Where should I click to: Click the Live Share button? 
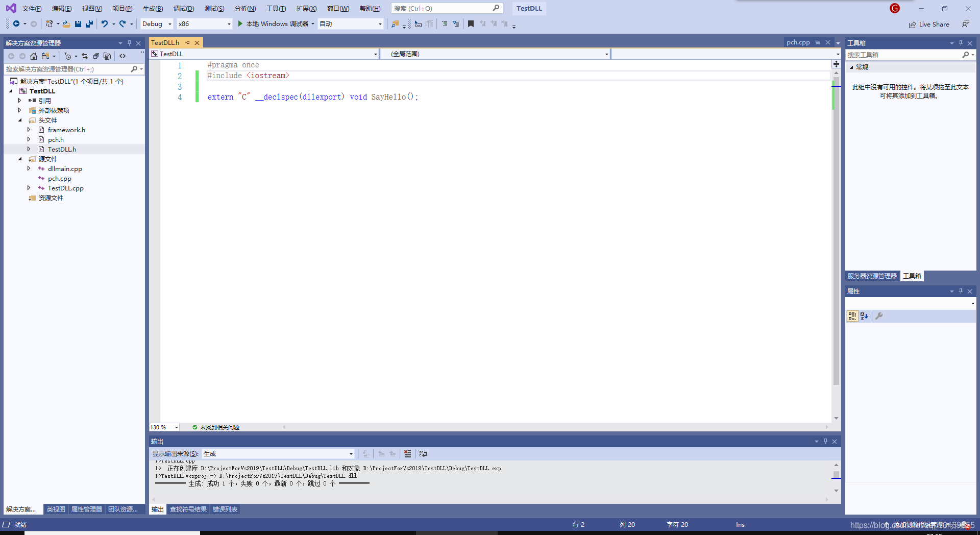point(929,24)
